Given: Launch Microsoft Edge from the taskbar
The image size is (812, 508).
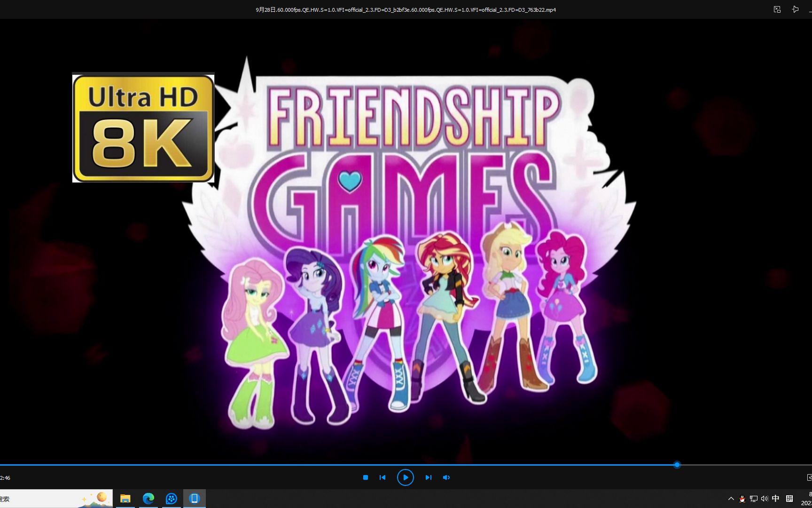Looking at the screenshot, I should pos(148,499).
